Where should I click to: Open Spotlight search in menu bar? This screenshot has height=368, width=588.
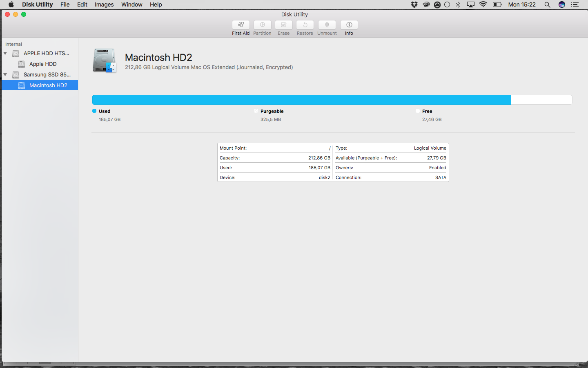(x=547, y=4)
